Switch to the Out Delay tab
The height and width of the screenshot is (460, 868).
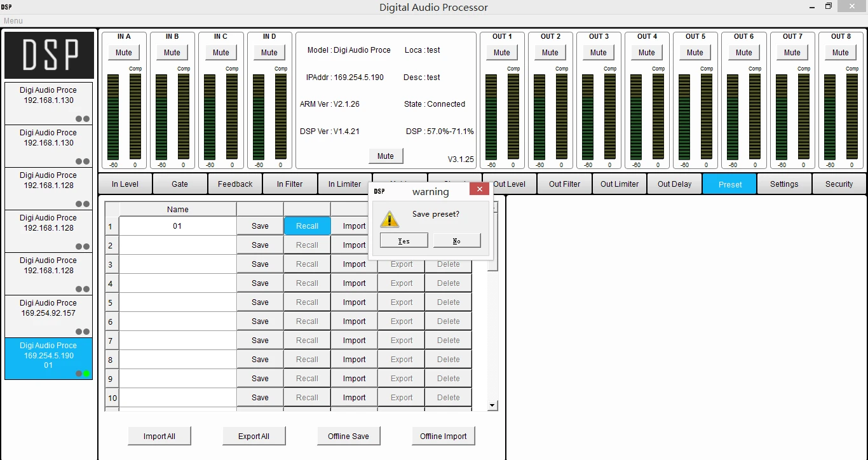(674, 184)
